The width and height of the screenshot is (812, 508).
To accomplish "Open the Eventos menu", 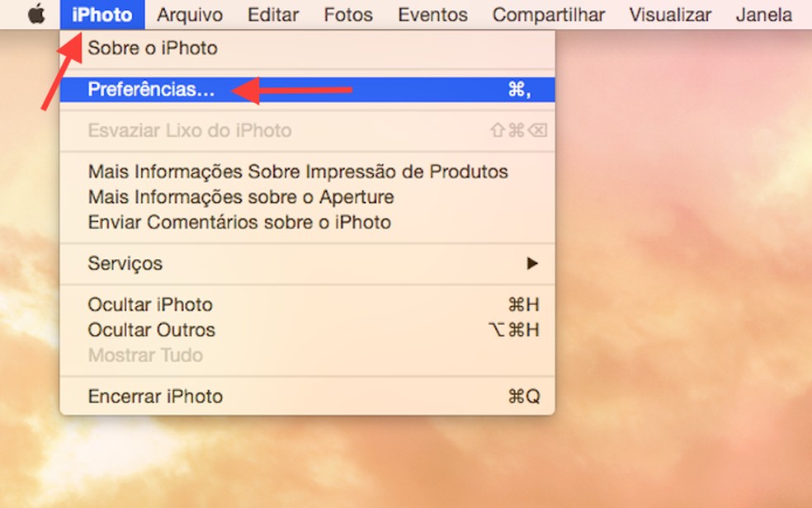I will 432,14.
